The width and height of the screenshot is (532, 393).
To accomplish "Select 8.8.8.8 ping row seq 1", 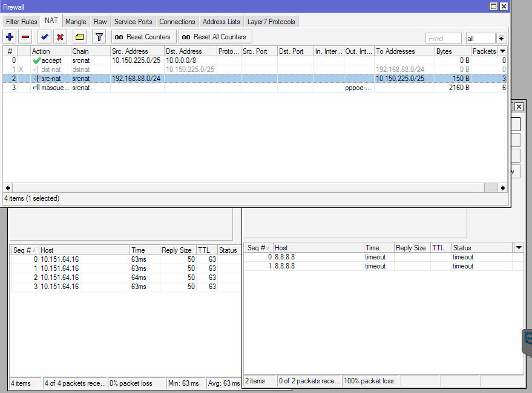I will point(383,266).
